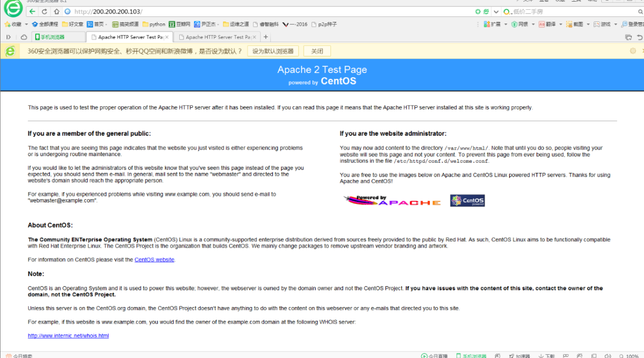Open the 下载 downloads manager
644x358 pixels.
(546, 356)
